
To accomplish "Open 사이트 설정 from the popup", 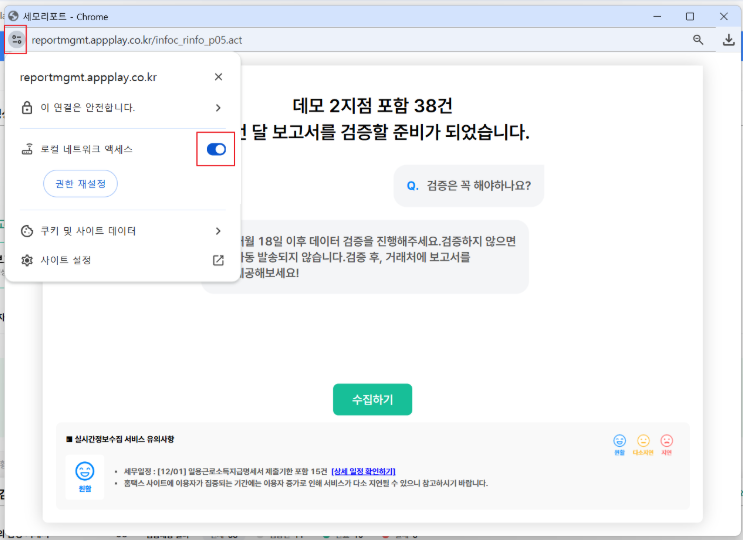I will pos(66,260).
